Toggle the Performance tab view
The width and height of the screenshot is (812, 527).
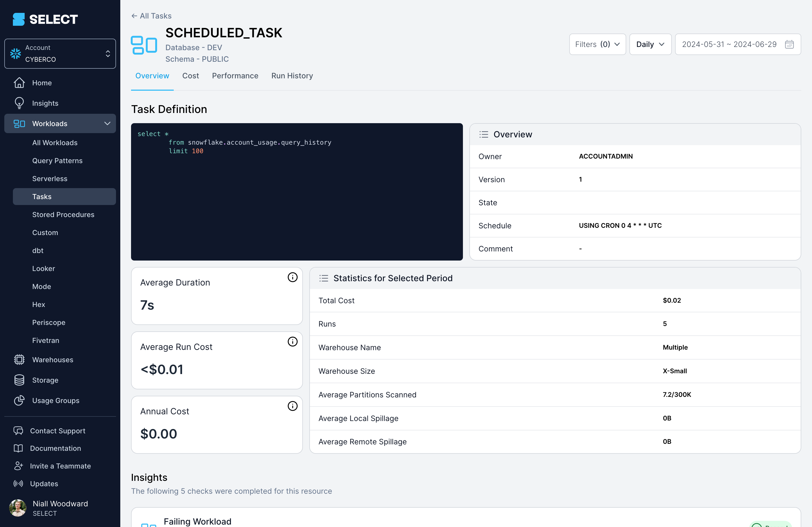point(235,76)
